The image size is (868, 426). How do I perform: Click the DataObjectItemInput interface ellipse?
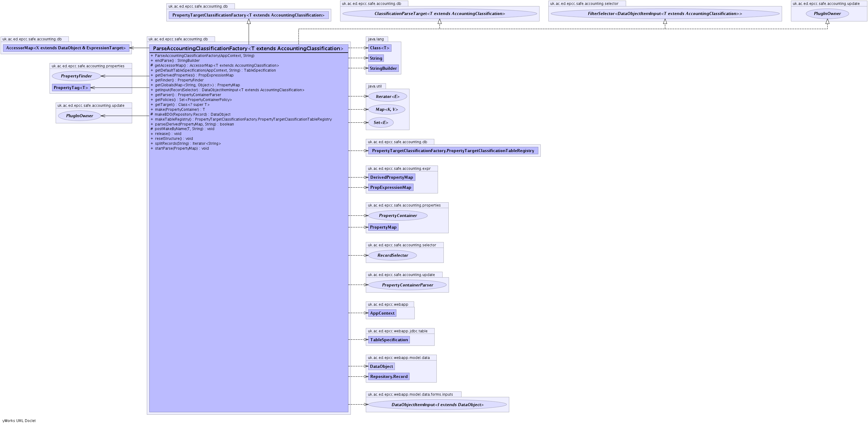(x=437, y=405)
